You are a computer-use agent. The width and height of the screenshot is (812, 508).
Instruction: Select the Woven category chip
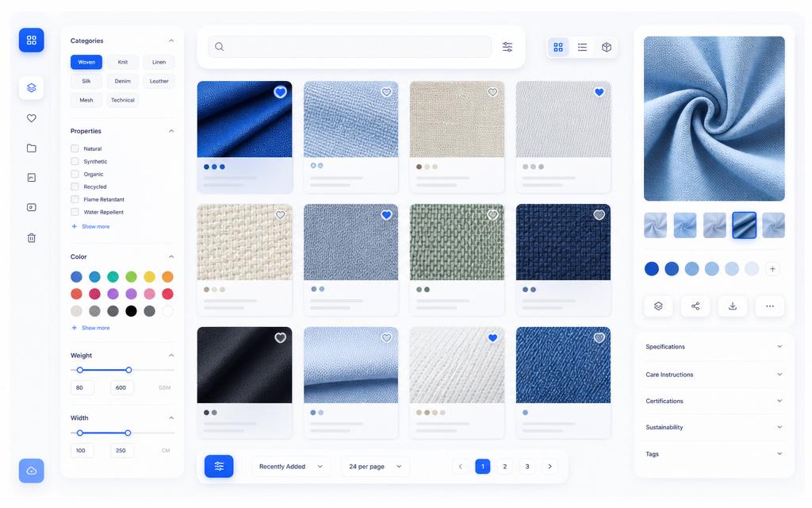[x=86, y=62]
